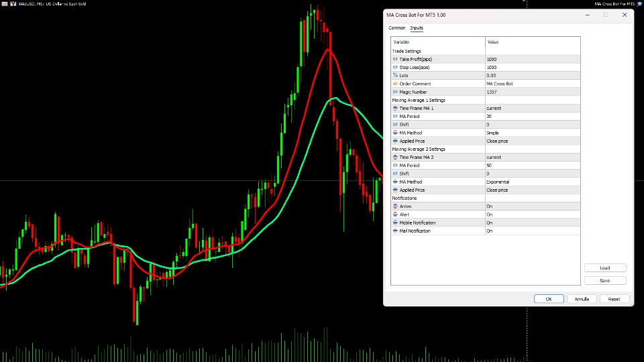This screenshot has width=644, height=362.
Task: Switch to the Common tab
Action: click(x=396, y=28)
